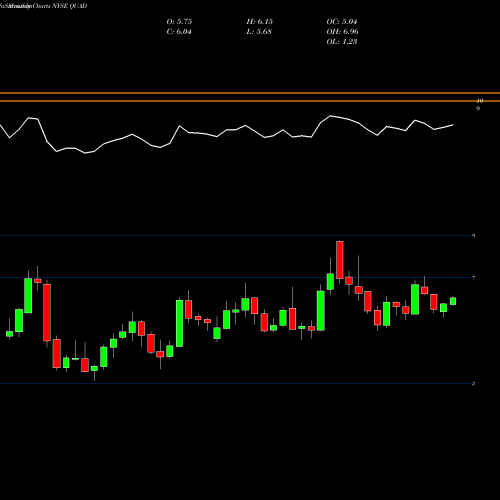Click the 7 price level axis label
The height and width of the screenshot is (500, 500).
click(x=474, y=278)
